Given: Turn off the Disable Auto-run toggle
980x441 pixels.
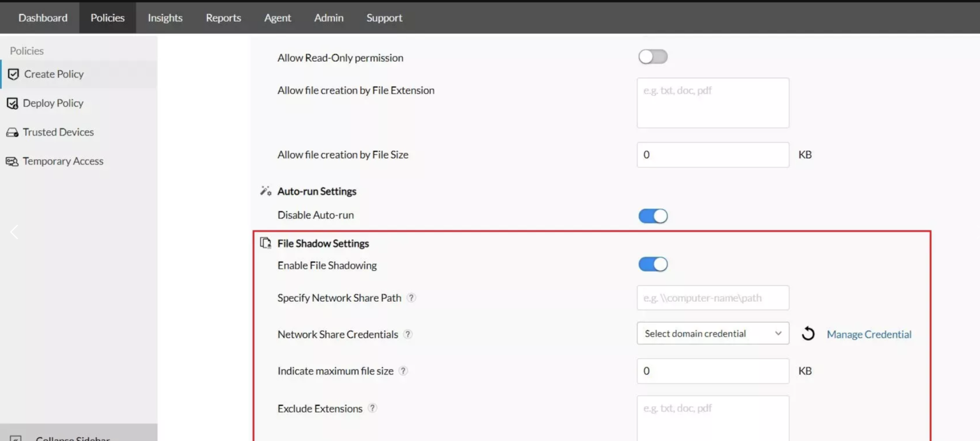Looking at the screenshot, I should 653,216.
